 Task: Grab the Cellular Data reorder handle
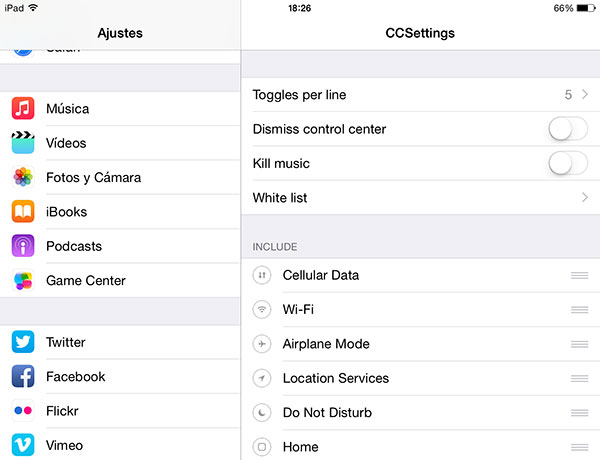[579, 275]
